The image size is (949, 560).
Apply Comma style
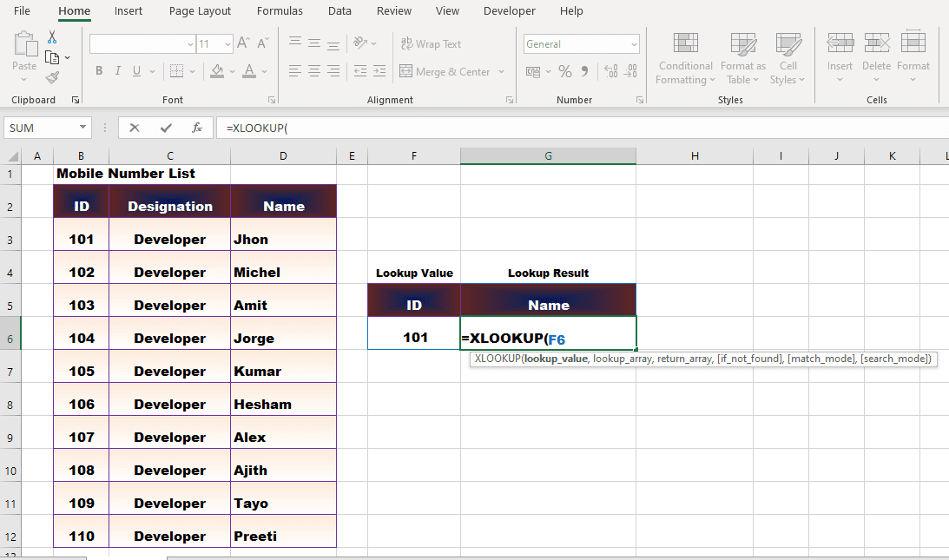coord(584,71)
